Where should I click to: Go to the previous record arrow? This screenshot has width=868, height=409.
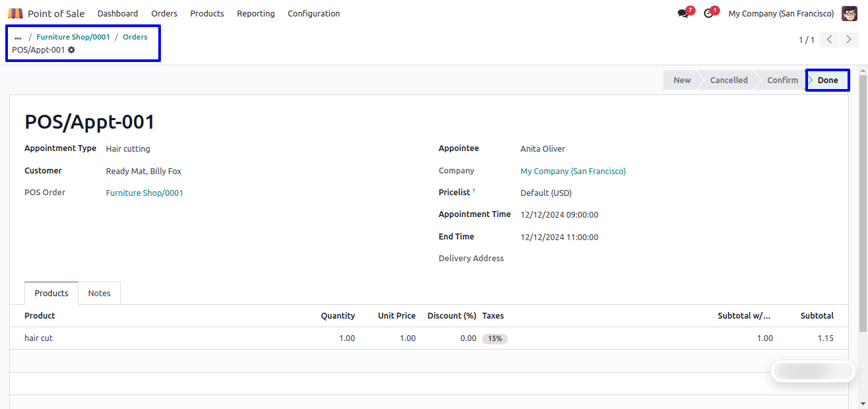[830, 40]
